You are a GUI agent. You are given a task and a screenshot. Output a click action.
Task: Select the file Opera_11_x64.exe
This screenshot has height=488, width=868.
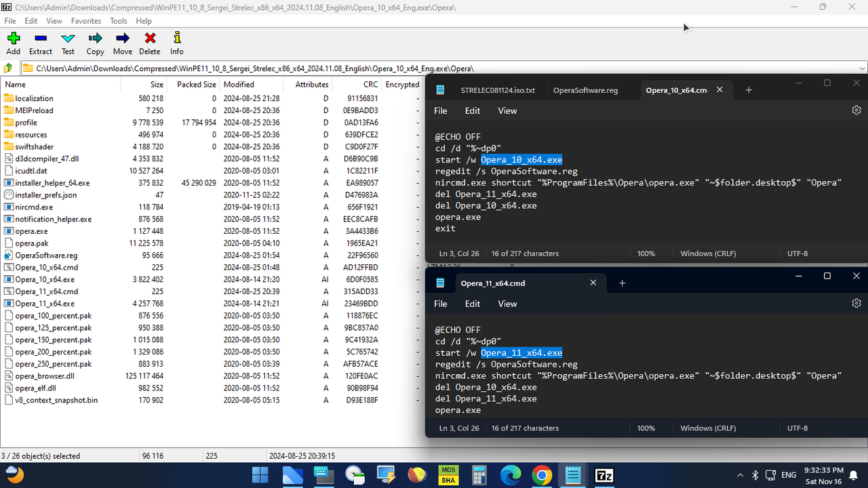(x=45, y=304)
